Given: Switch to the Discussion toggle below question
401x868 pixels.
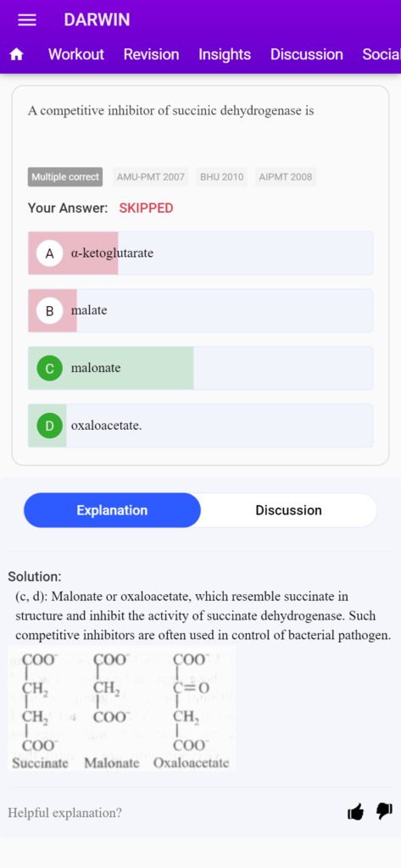Looking at the screenshot, I should coord(288,510).
